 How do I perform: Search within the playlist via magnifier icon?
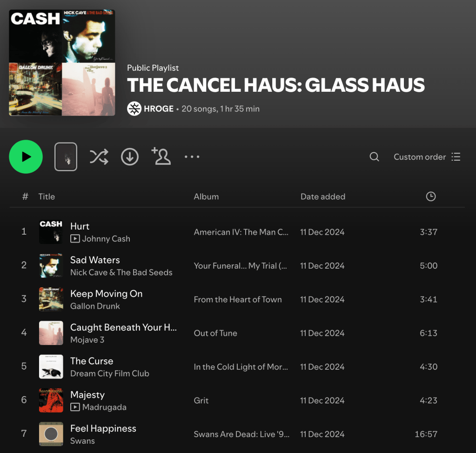(374, 157)
